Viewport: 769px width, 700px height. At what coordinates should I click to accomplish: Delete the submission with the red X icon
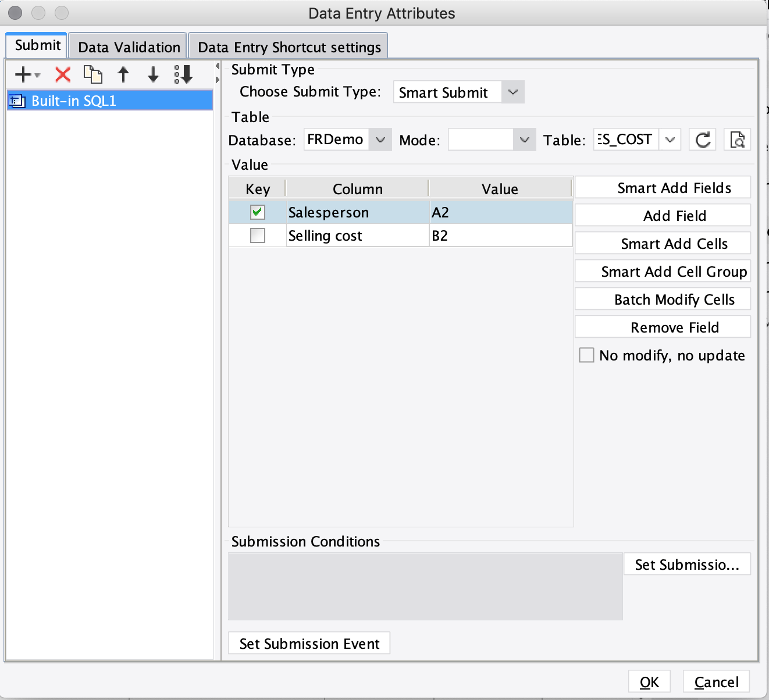pyautogui.click(x=63, y=74)
